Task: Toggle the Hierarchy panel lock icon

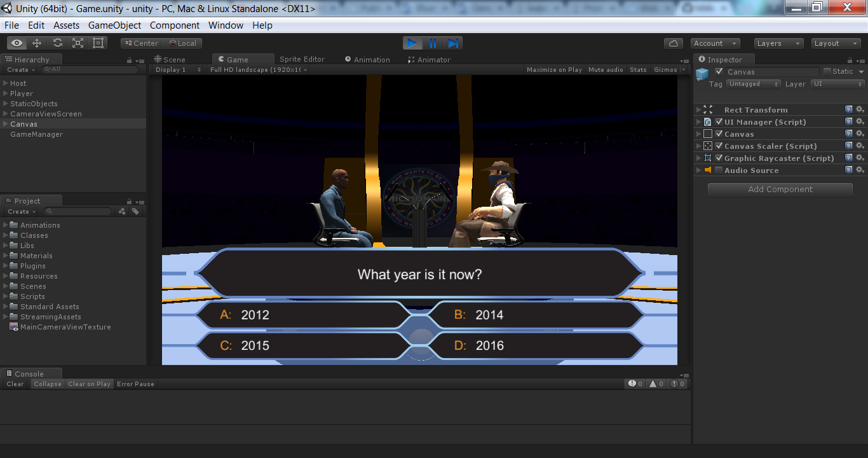Action: tap(130, 60)
